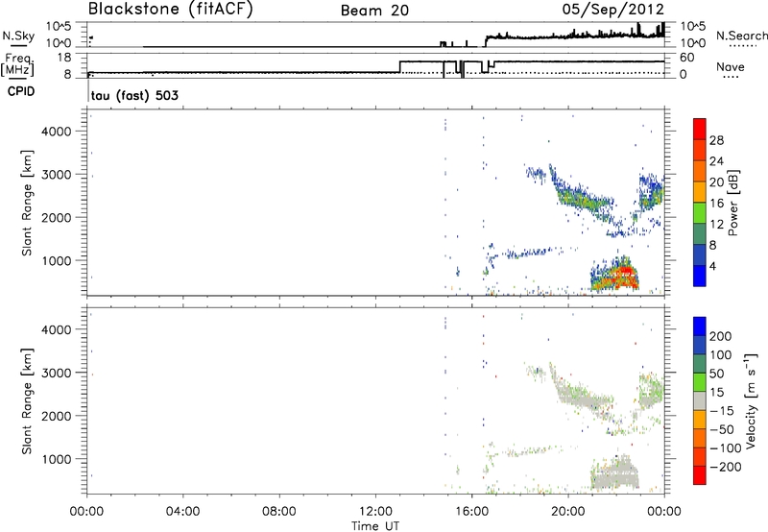Pick the light green 12–16 dB Power swatch

(700, 213)
